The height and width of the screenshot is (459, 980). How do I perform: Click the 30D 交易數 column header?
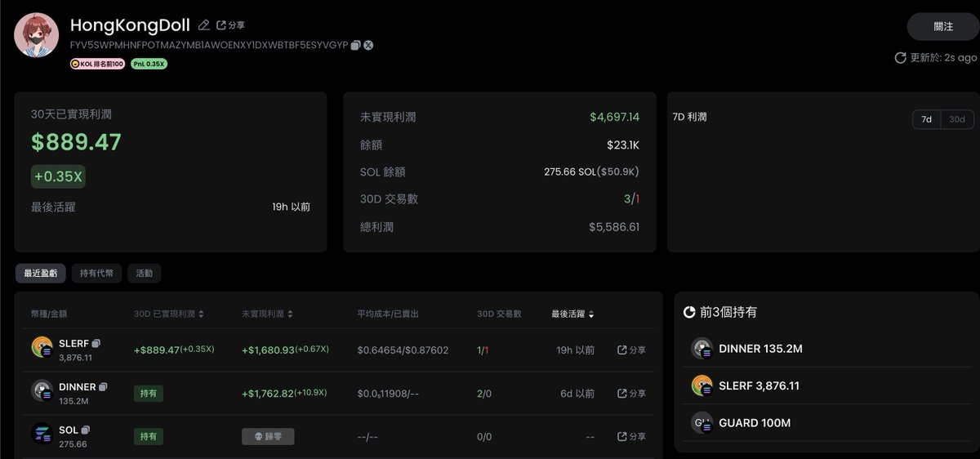click(x=499, y=314)
